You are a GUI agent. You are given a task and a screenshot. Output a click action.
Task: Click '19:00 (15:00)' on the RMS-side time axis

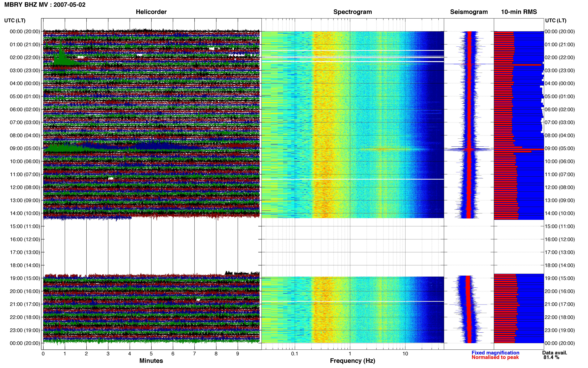560,278
